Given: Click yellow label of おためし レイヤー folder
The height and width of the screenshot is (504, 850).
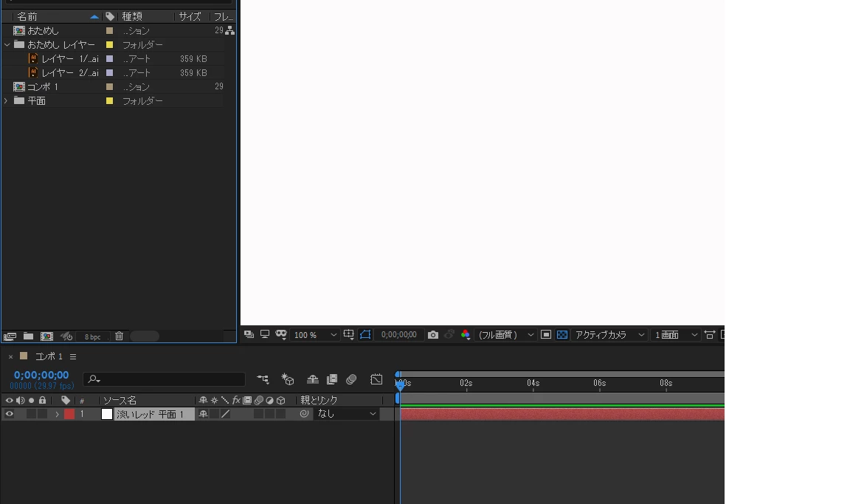Looking at the screenshot, I should [109, 45].
